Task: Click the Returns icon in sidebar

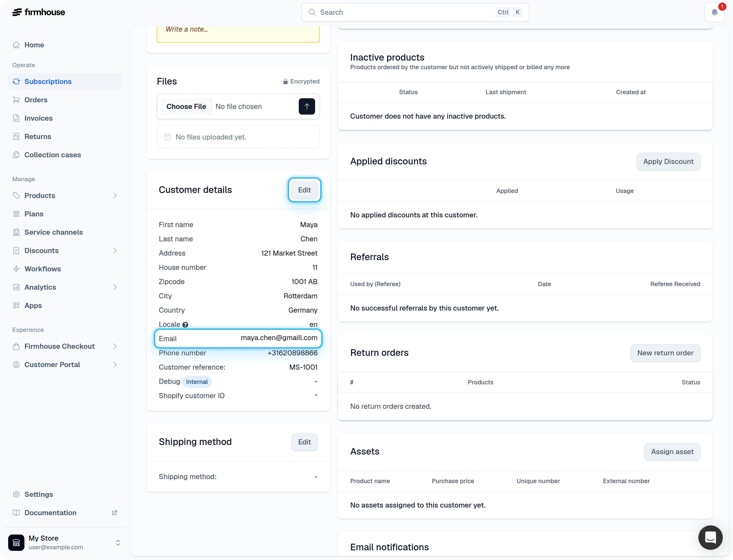Action: tap(16, 136)
